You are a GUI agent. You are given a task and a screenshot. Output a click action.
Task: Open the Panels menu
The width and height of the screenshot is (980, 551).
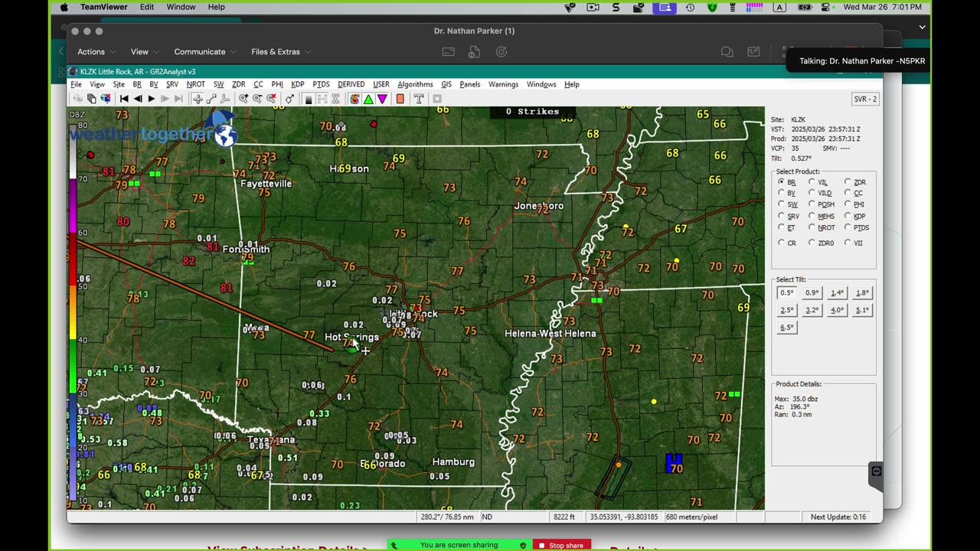[470, 84]
